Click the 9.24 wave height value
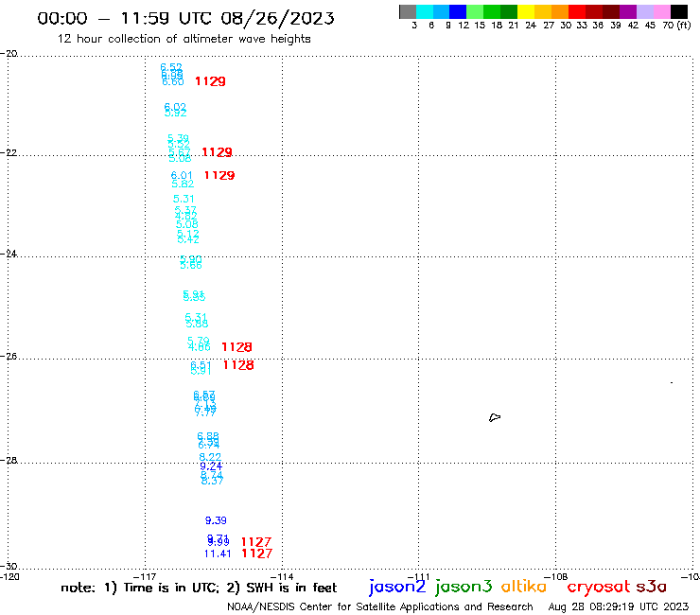Viewport: 700px width, 615px height. 211,466
